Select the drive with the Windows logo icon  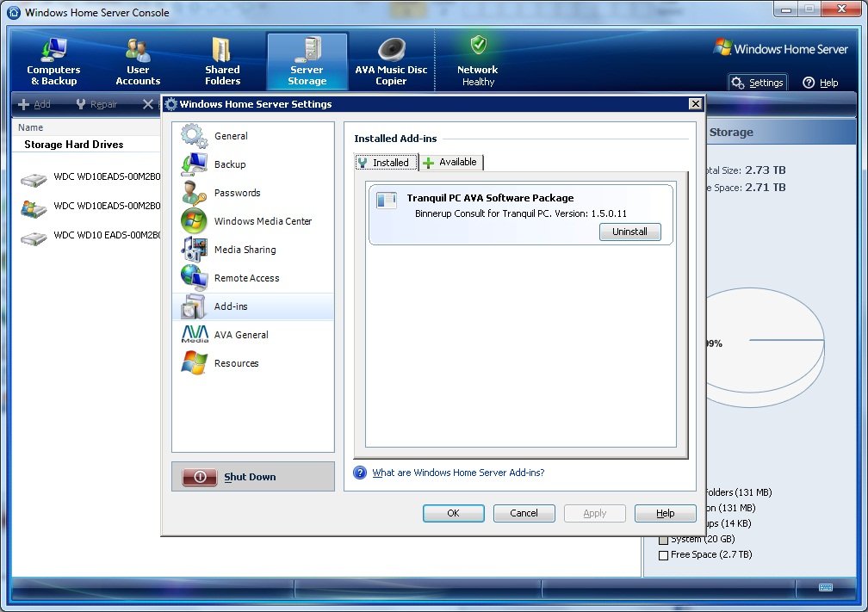34,208
